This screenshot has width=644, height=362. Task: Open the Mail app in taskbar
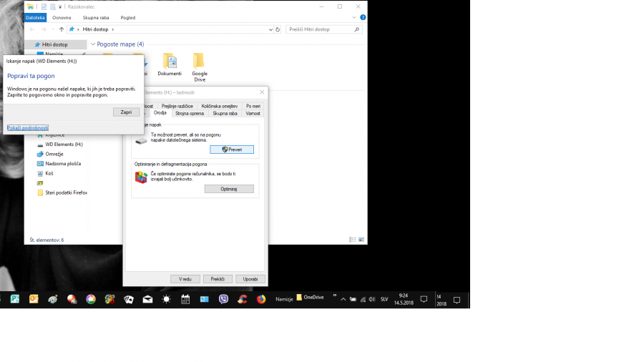point(147,299)
